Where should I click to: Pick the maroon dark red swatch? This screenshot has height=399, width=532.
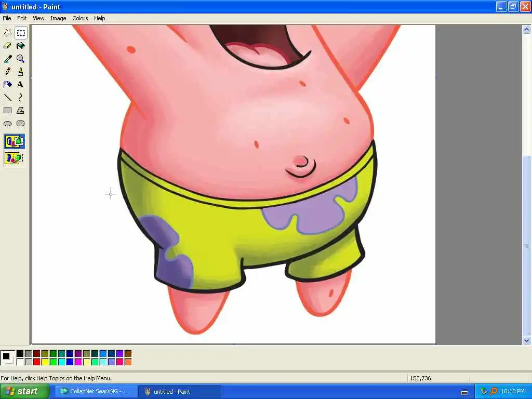point(37,353)
